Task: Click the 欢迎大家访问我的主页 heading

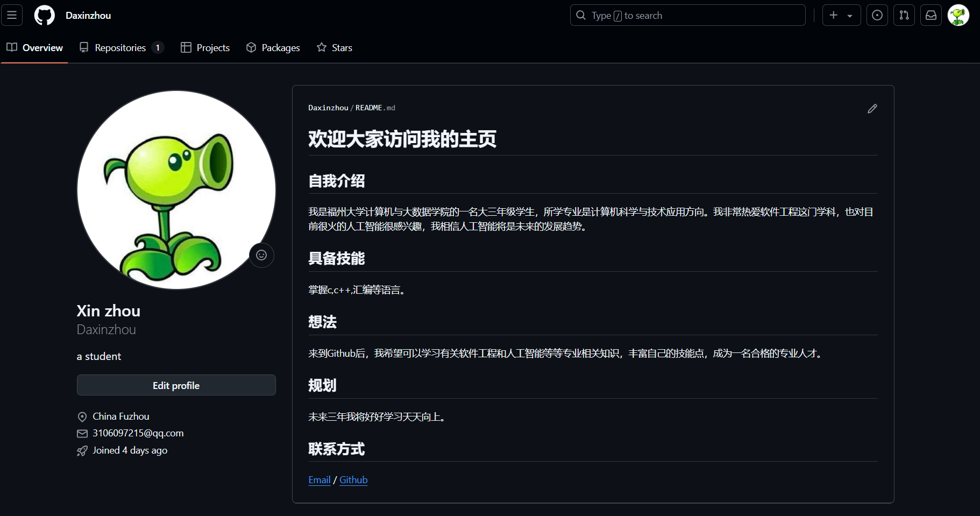Action: (402, 139)
